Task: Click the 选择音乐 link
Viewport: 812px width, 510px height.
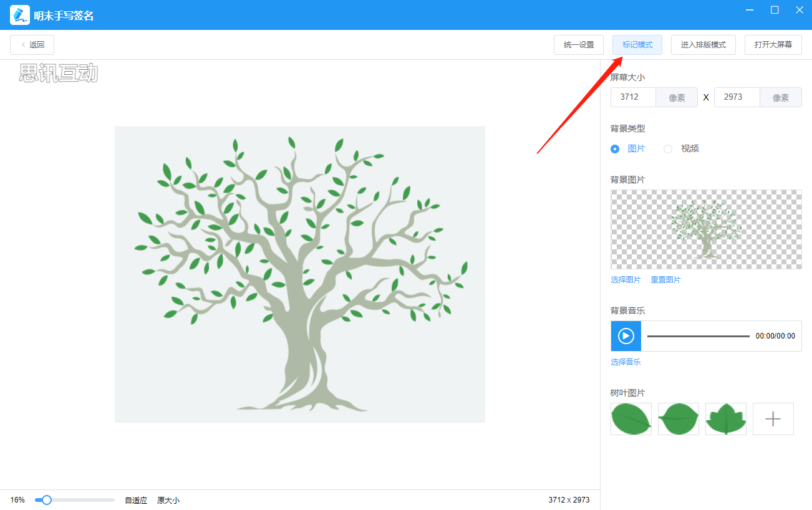Action: click(x=626, y=362)
